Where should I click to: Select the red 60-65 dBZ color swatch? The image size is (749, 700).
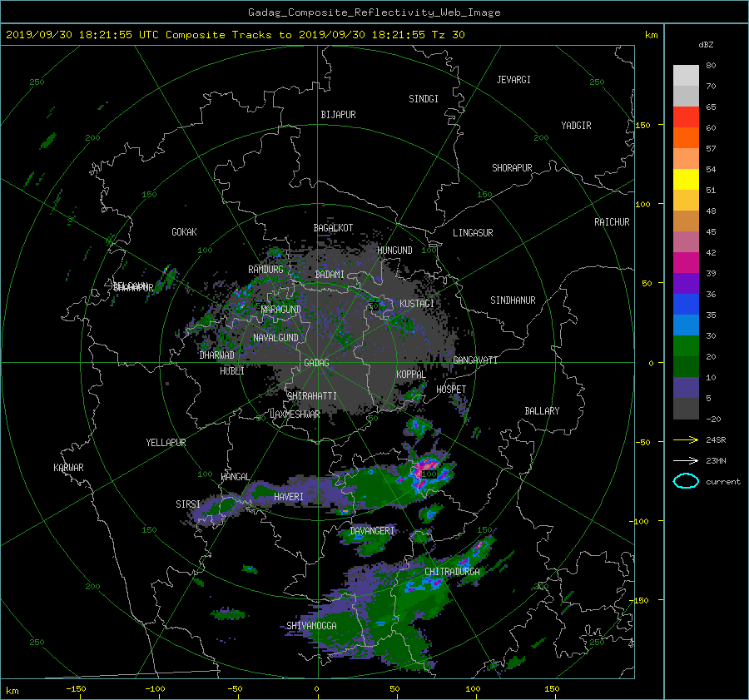coord(686,117)
